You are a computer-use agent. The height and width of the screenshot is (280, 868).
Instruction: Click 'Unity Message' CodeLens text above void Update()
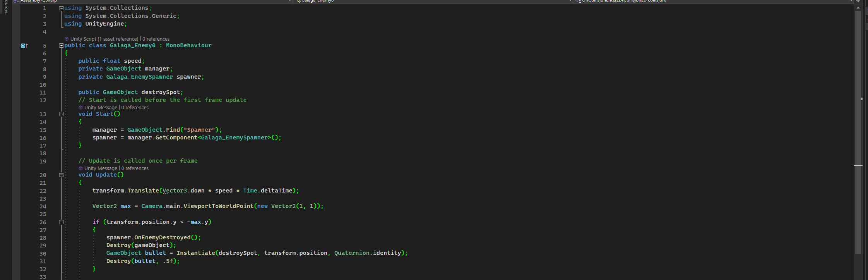pos(101,168)
